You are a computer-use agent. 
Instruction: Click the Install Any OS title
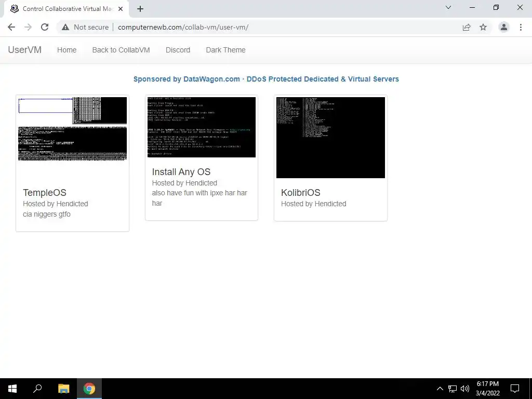[x=181, y=171]
